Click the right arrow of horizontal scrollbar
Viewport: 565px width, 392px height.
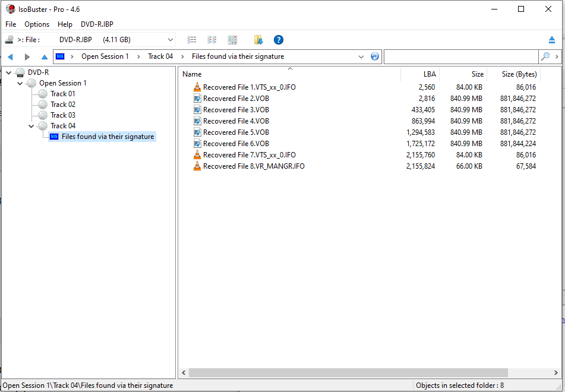coord(555,372)
